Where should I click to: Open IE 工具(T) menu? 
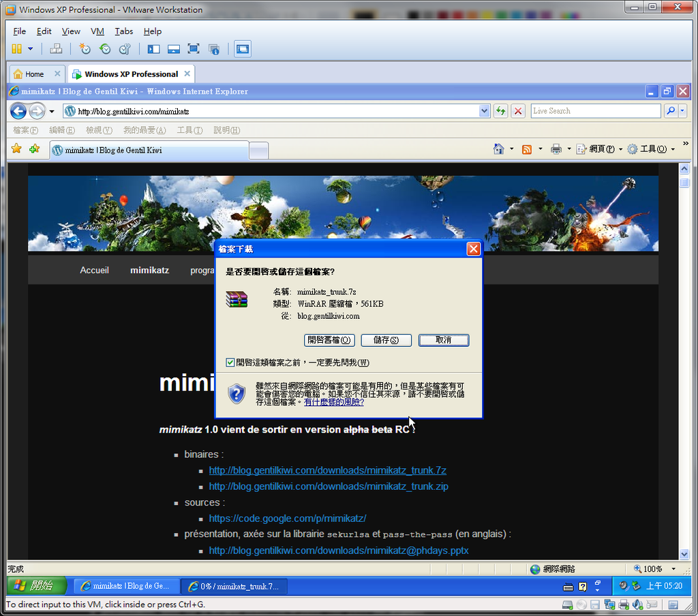point(189,130)
